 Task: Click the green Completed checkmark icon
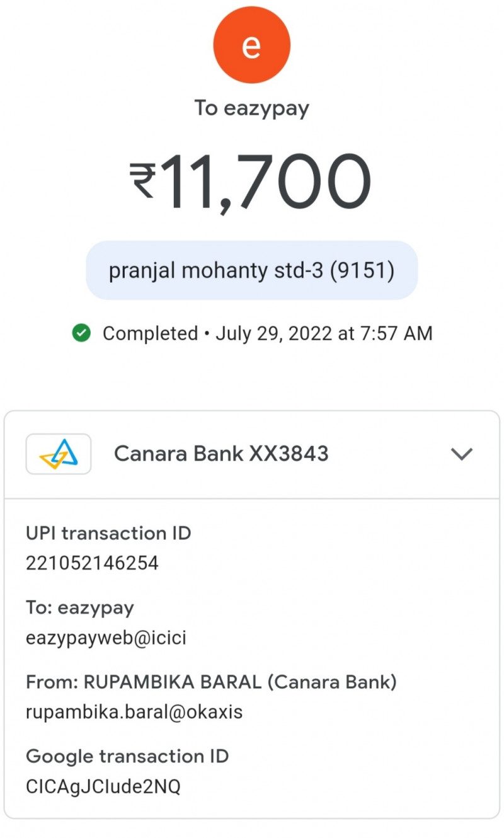[81, 333]
